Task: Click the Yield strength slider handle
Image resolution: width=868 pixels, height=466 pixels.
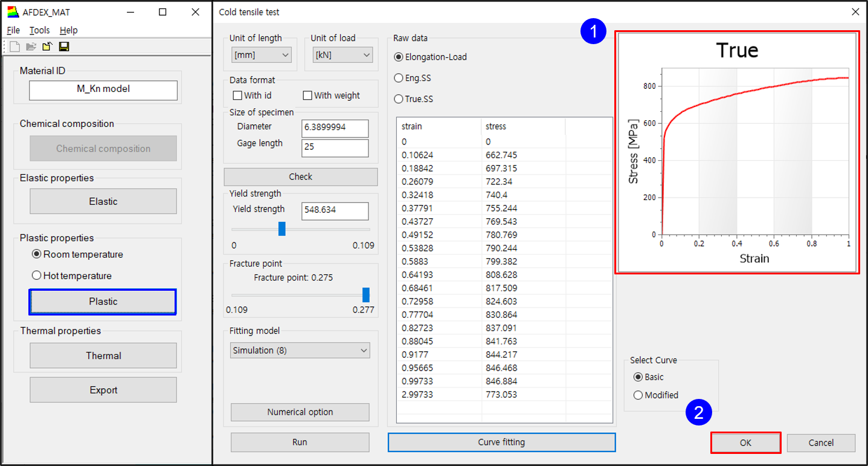Action: (x=281, y=229)
